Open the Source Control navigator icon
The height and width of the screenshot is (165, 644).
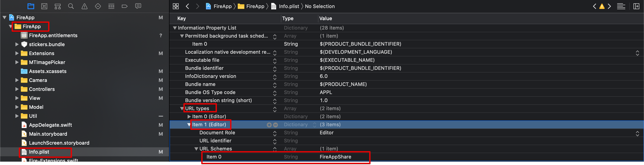pos(44,6)
